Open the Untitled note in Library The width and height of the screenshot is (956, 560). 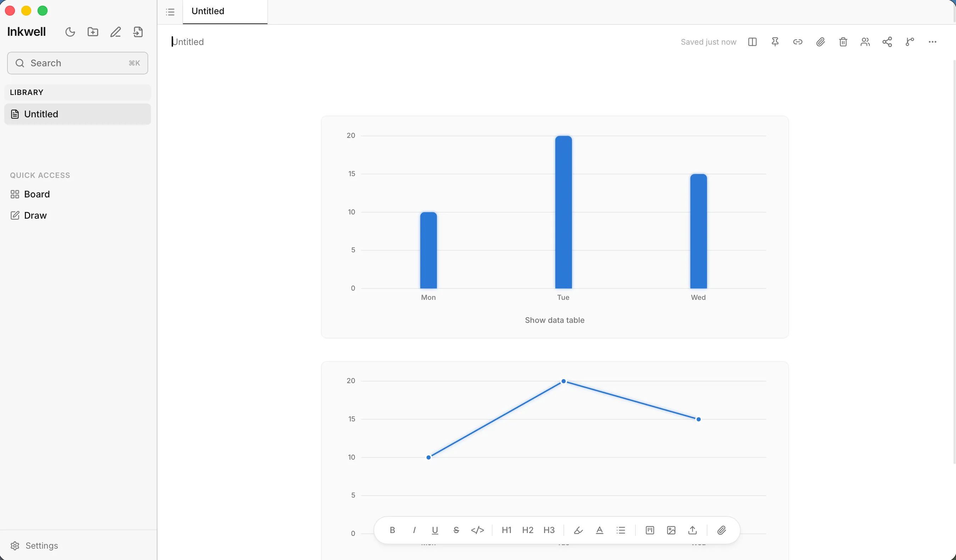click(x=77, y=114)
